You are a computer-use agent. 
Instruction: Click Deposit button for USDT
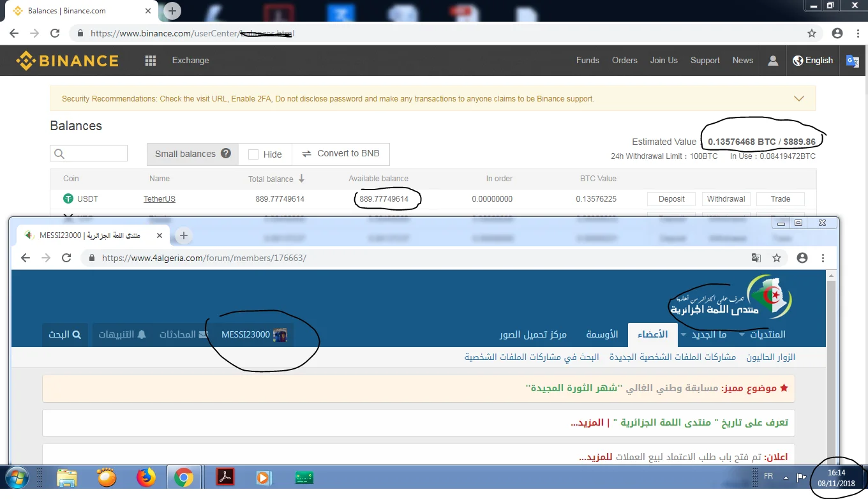(x=671, y=199)
